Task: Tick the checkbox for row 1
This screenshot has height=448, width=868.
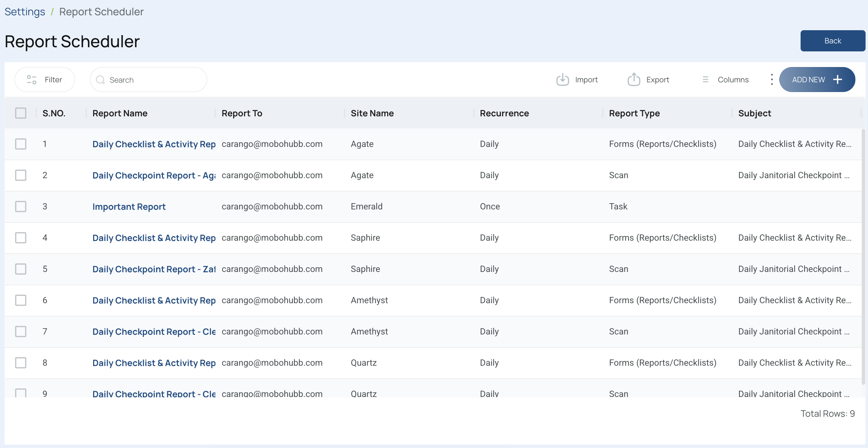Action: coord(21,144)
